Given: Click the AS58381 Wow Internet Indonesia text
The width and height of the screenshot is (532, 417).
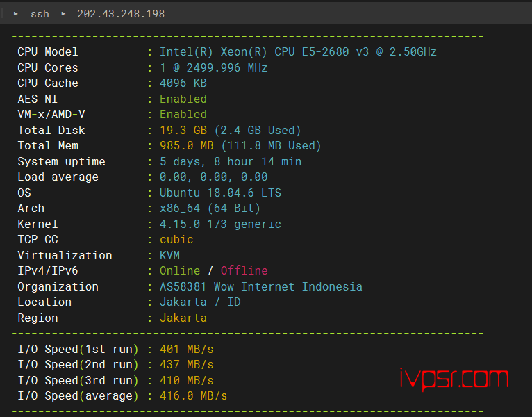Looking at the screenshot, I should tap(261, 286).
